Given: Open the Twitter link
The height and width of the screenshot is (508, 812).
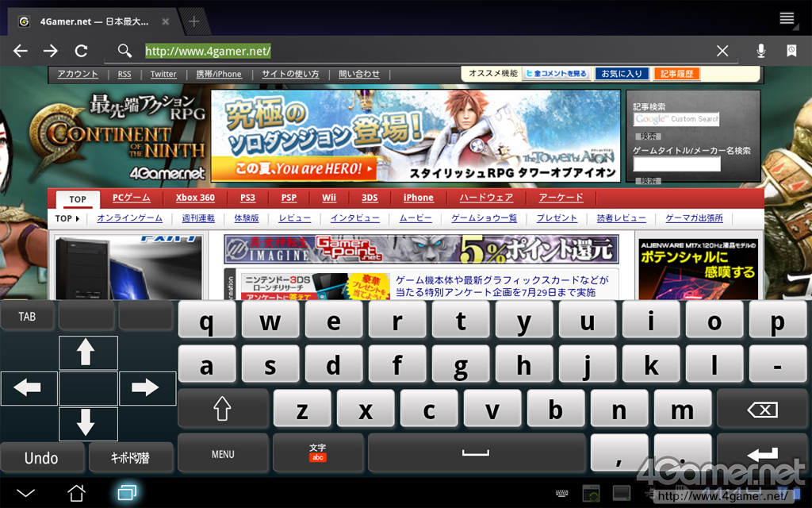Looking at the screenshot, I should pyautogui.click(x=163, y=74).
